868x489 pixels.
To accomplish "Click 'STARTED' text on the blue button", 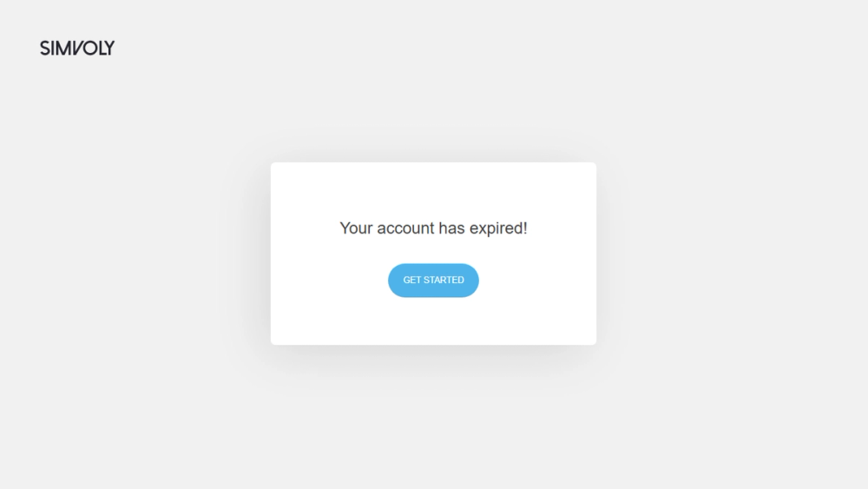I will [443, 281].
